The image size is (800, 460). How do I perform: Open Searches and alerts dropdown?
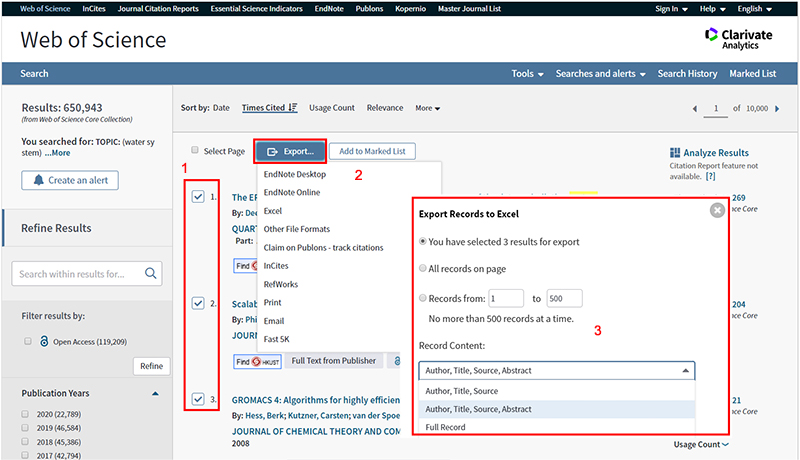pyautogui.click(x=601, y=73)
